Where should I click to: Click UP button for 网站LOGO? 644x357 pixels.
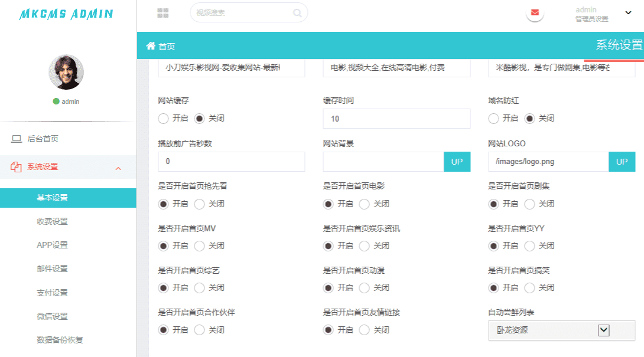(622, 162)
